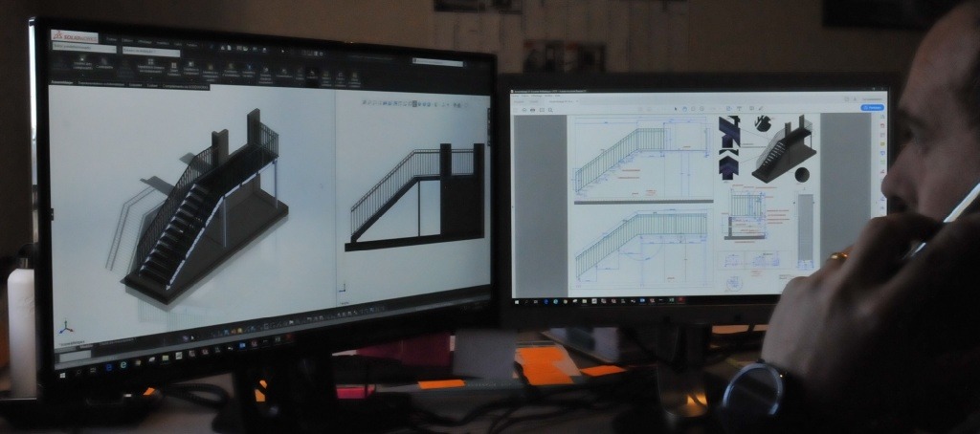Switch to the Evaluer tab
Viewport: 980px width, 434px height.
152,85
